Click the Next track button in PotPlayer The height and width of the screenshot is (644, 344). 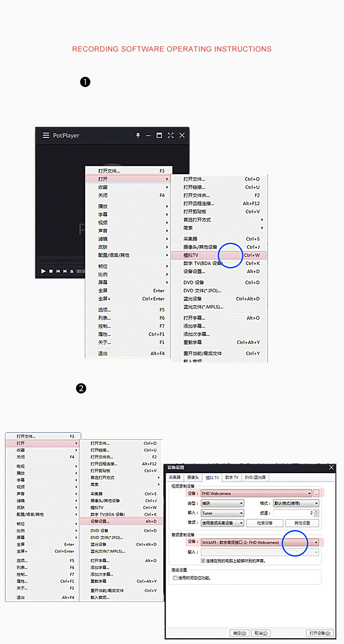pos(65,271)
